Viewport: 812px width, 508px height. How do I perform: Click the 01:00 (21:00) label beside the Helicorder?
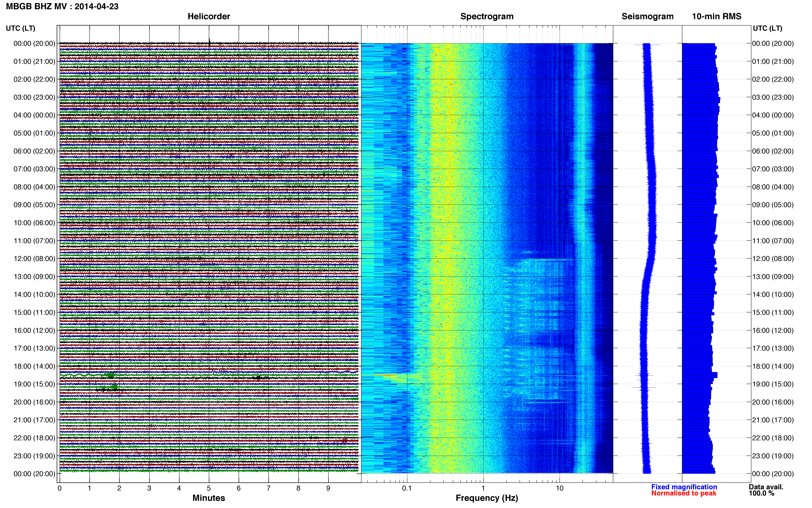[34, 62]
